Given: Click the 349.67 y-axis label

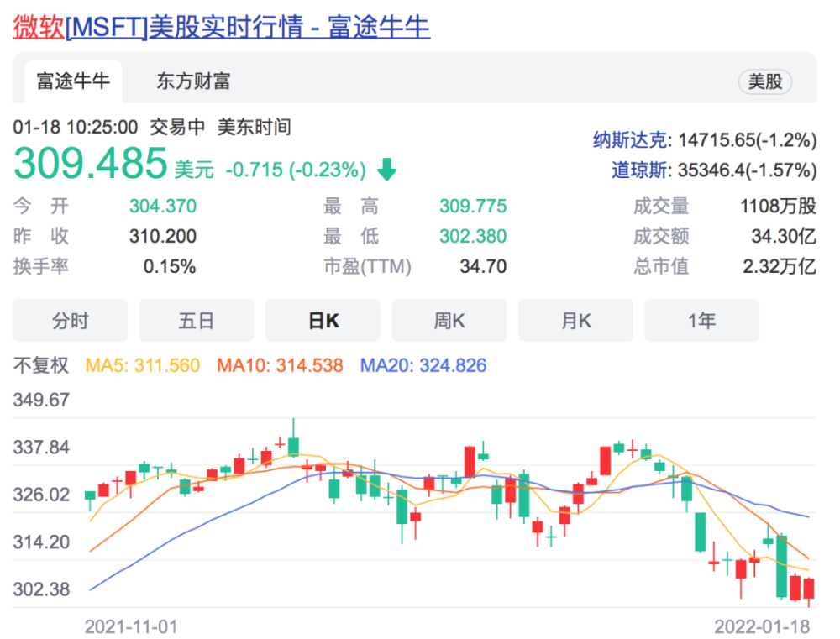Looking at the screenshot, I should (x=41, y=401).
